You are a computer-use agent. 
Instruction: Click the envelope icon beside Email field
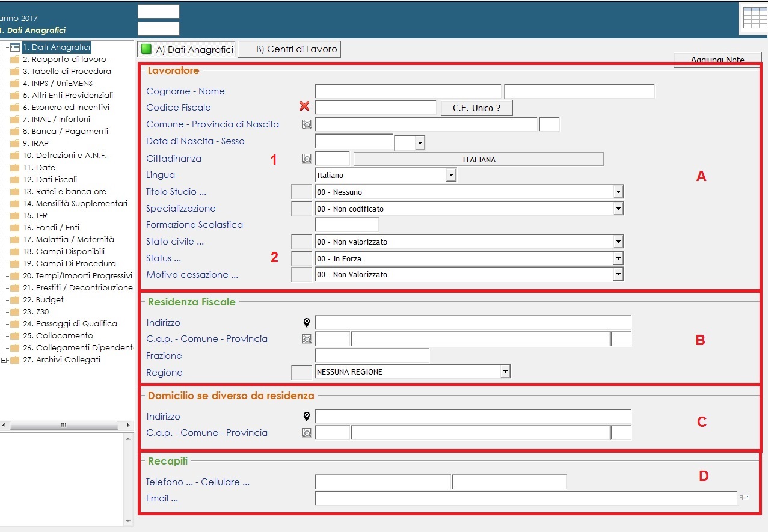point(745,498)
